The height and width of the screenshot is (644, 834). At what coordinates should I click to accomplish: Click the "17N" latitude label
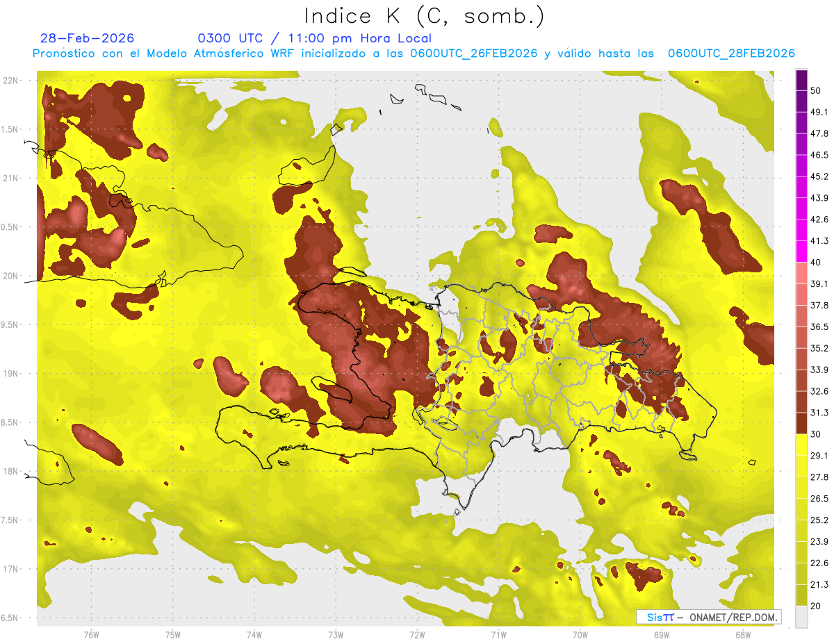click(x=12, y=569)
